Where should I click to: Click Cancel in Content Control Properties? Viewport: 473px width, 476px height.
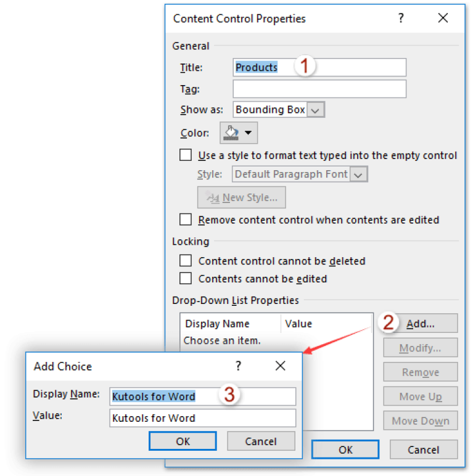[423, 449]
